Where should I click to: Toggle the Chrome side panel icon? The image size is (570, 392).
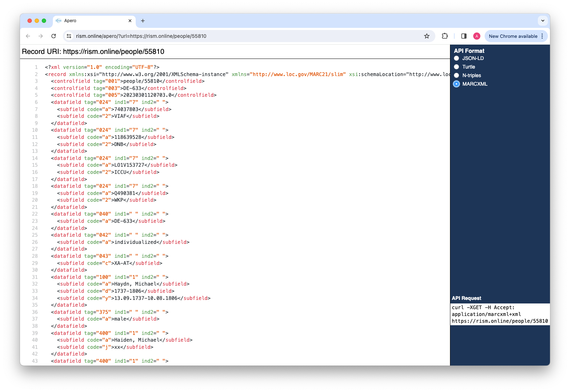(464, 36)
